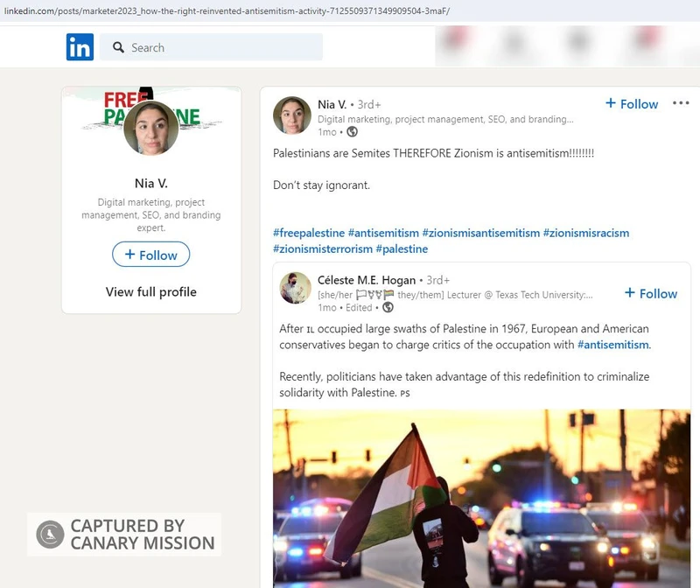Screen dimensions: 700x588
Task: Click the search magnifier icon
Action: (x=116, y=48)
